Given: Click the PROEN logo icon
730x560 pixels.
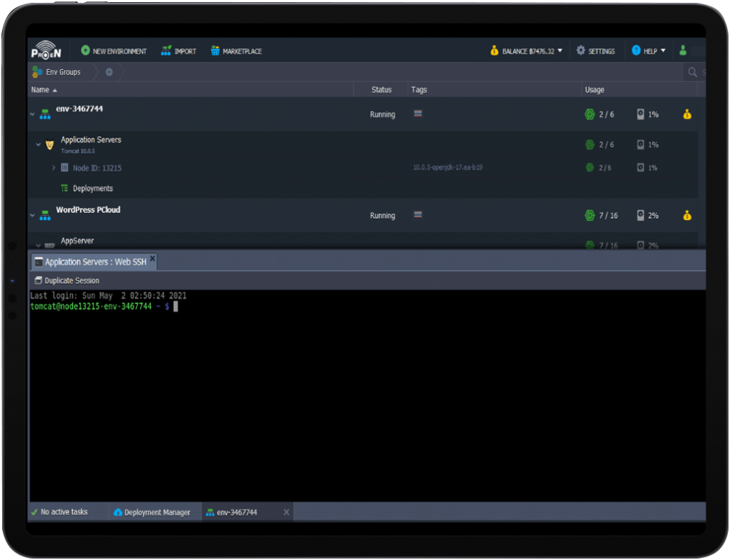Looking at the screenshot, I should [46, 51].
